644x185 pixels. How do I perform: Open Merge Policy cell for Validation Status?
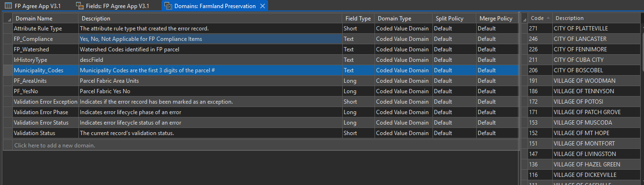click(x=497, y=133)
